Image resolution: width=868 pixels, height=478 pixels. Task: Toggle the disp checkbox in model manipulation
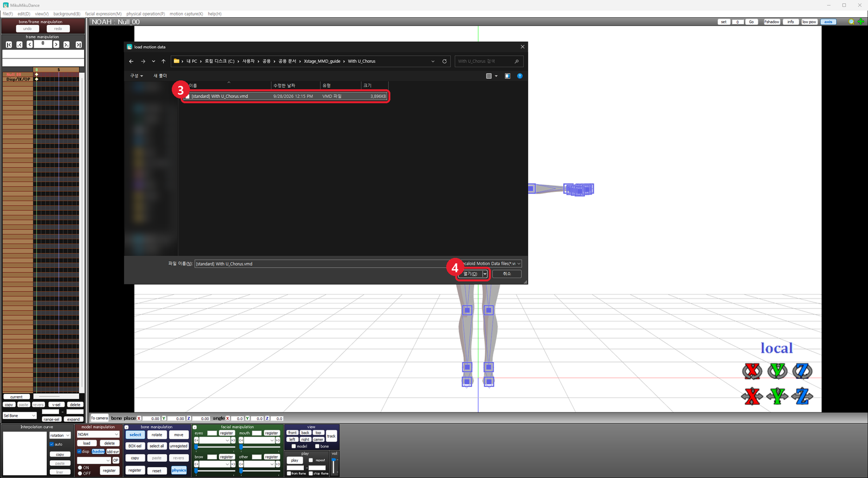point(79,451)
